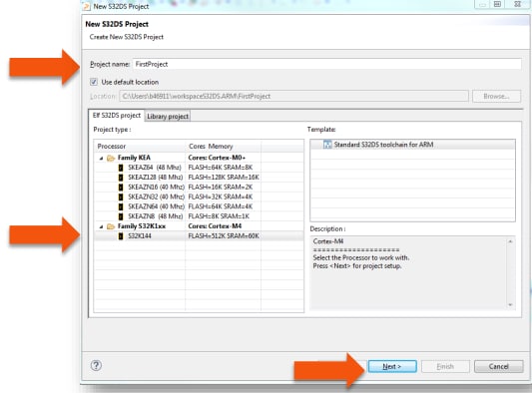Click the Cores: Cortex-M0+ cell
Viewport: 532px width, 393px height.
point(217,158)
